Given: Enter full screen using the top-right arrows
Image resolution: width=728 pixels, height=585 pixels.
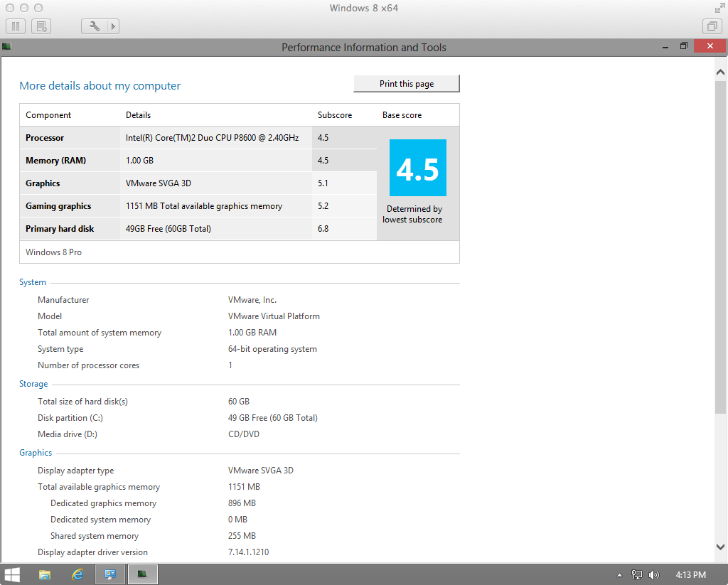Looking at the screenshot, I should pyautogui.click(x=719, y=8).
